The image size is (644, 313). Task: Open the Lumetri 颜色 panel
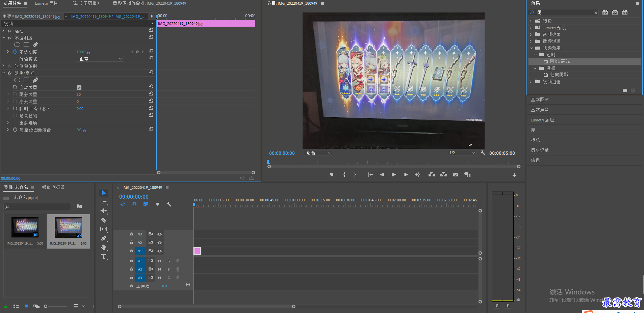click(x=542, y=120)
